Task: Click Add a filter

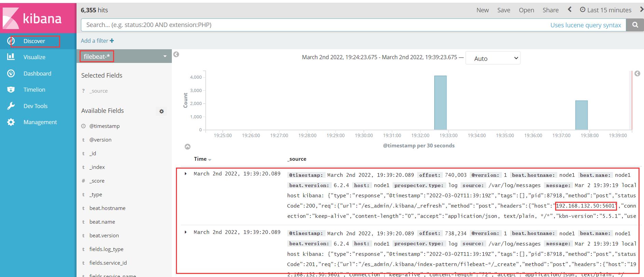Action: (97, 41)
